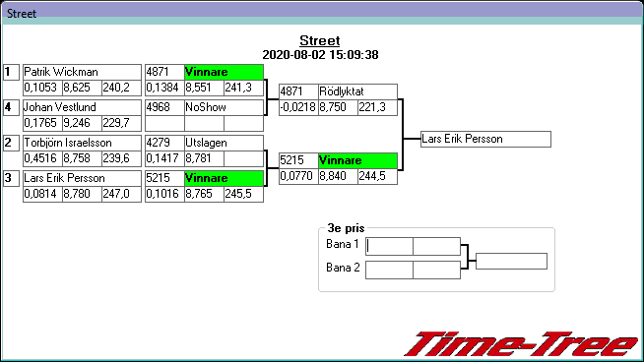Select the Johan Vestlund name field
The image size is (644, 362).
pyautogui.click(x=82, y=107)
